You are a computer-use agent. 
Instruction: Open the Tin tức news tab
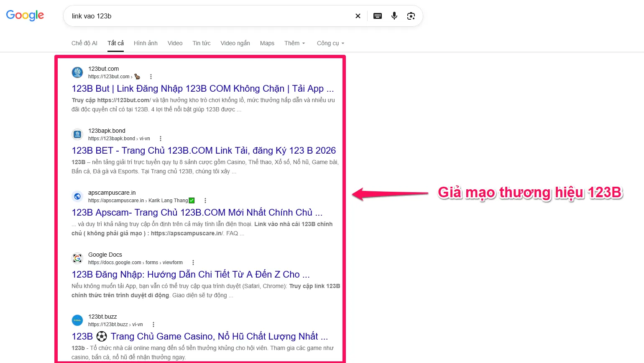202,43
